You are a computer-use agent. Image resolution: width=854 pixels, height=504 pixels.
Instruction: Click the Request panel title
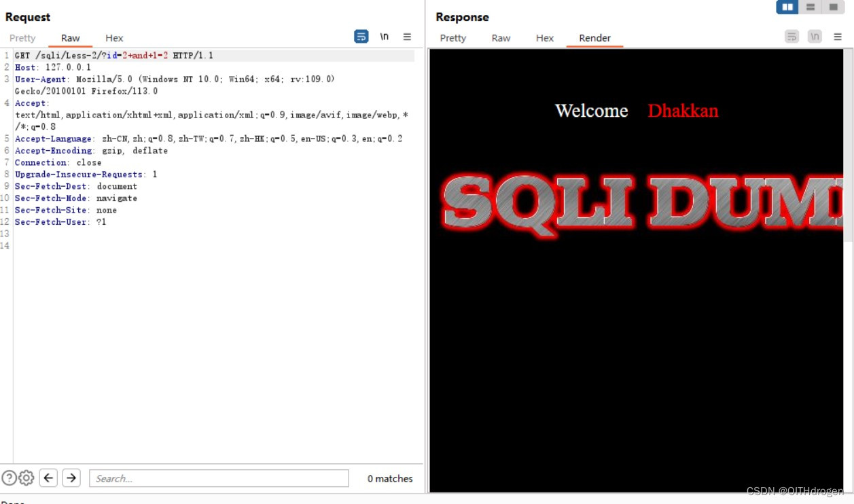coord(28,17)
